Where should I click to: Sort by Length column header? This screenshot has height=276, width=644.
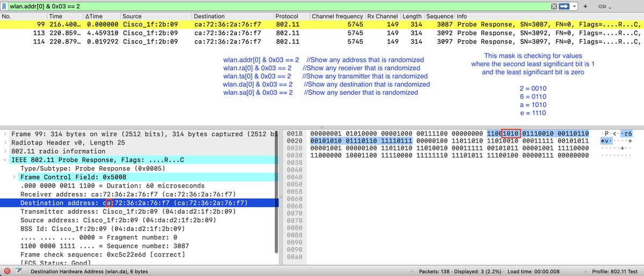(412, 17)
